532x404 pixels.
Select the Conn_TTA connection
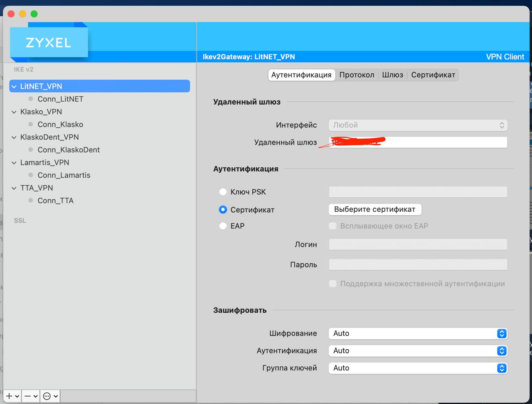[x=55, y=200]
